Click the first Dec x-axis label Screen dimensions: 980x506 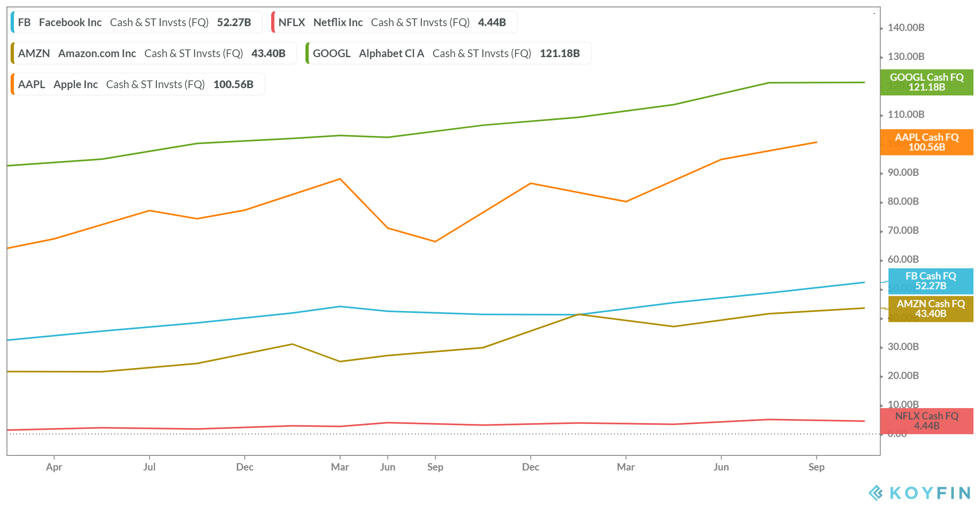[245, 467]
